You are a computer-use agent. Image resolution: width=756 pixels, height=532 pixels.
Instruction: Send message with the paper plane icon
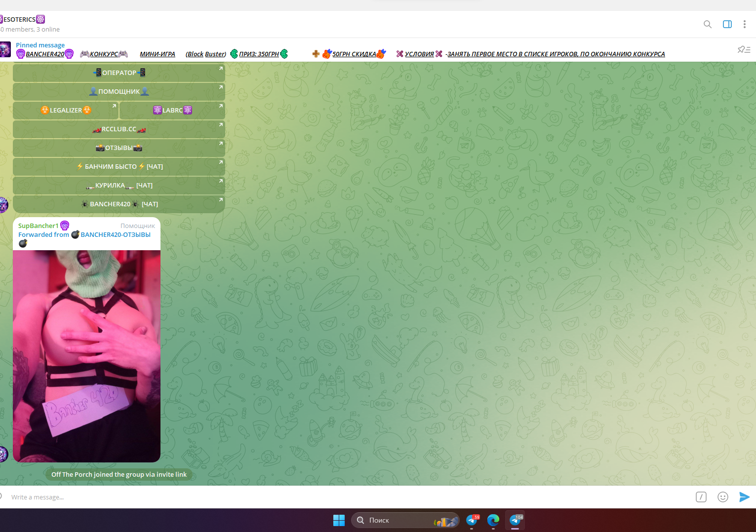point(744,497)
